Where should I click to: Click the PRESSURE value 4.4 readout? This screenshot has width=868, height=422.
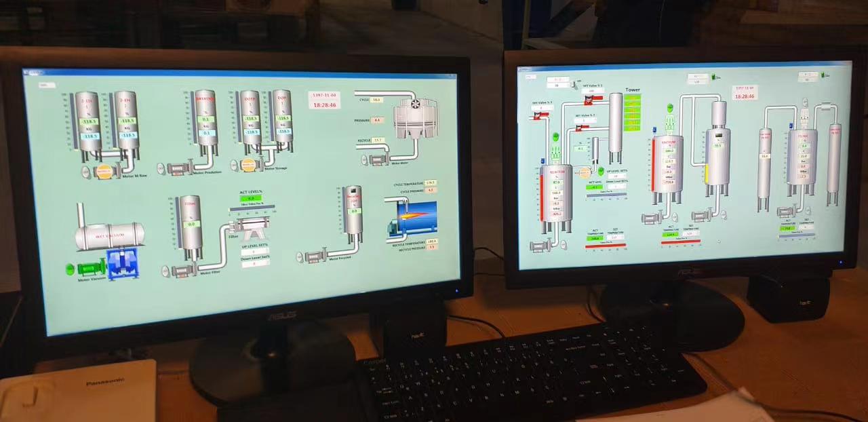(x=377, y=120)
